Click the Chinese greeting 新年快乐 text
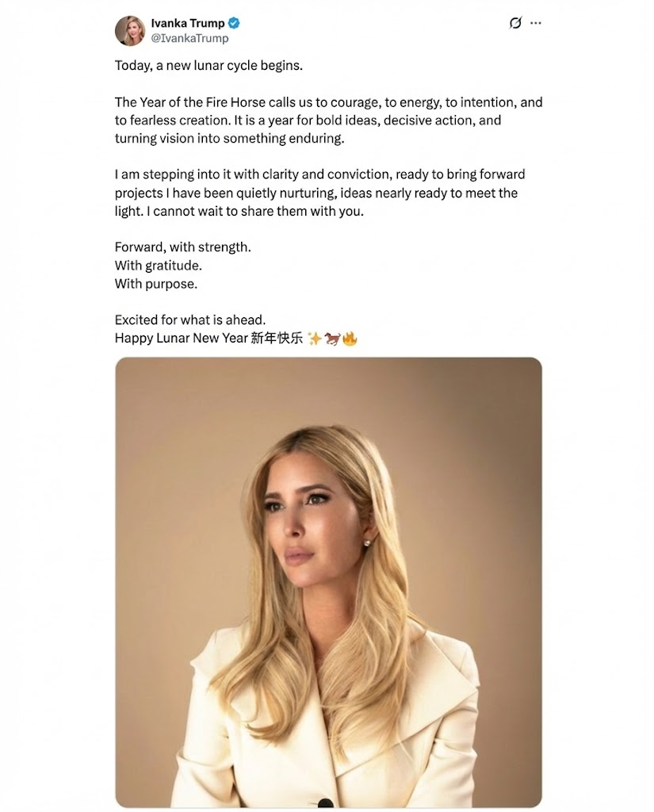The height and width of the screenshot is (812, 654). [x=277, y=338]
